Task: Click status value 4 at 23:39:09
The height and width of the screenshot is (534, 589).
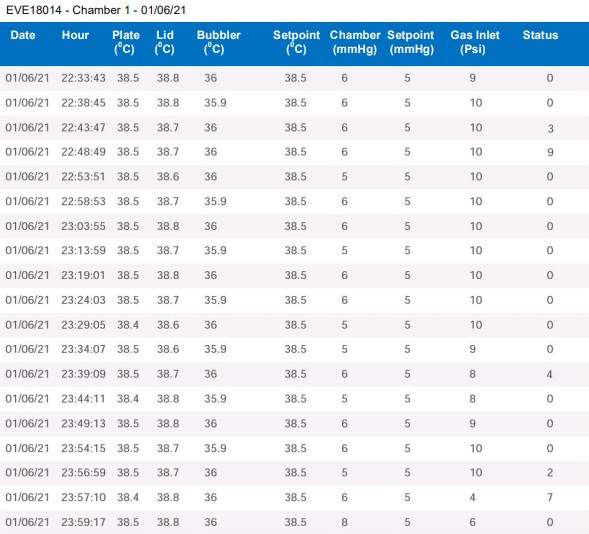Action: click(550, 374)
